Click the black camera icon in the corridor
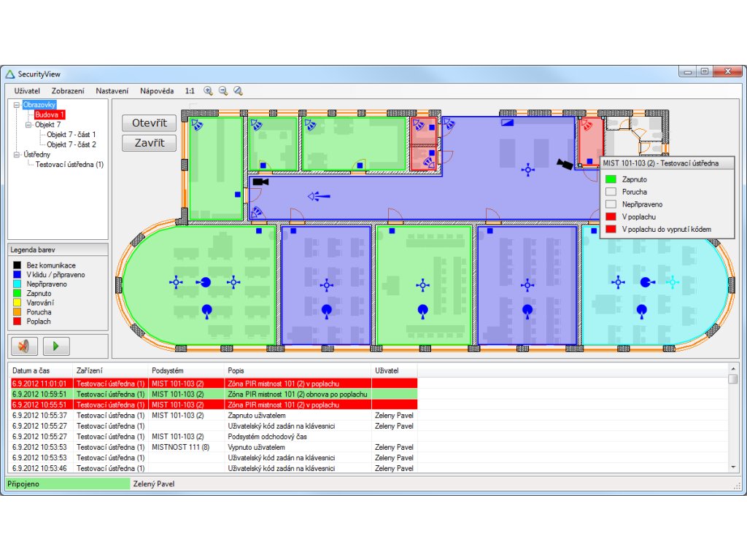 (x=260, y=182)
